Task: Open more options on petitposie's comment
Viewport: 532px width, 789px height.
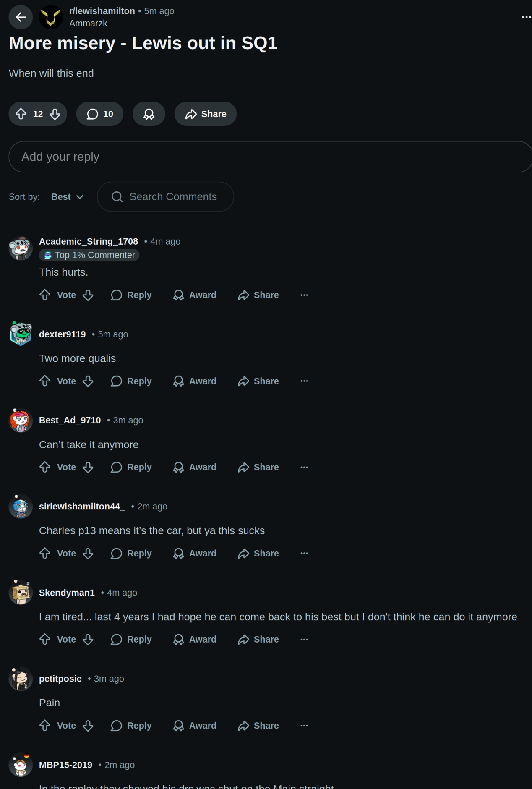Action: click(x=304, y=725)
